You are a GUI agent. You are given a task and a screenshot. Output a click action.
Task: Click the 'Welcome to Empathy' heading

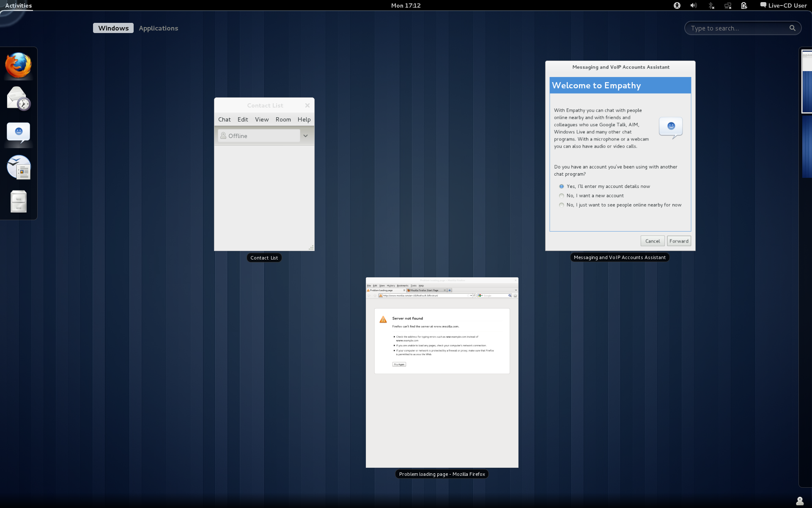596,86
